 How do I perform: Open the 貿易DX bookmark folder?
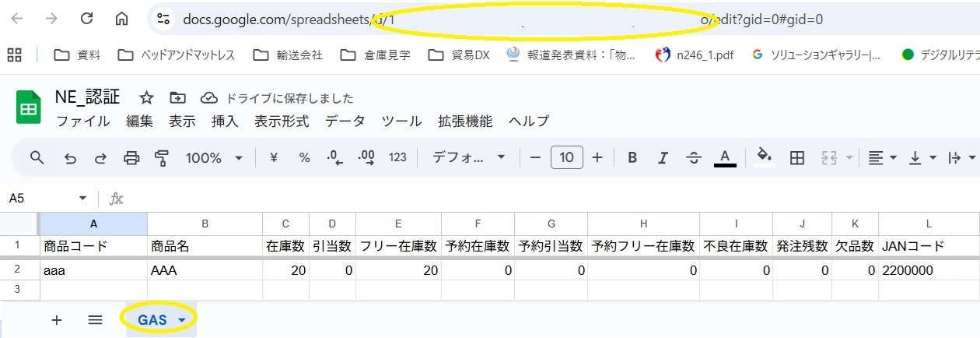[459, 55]
